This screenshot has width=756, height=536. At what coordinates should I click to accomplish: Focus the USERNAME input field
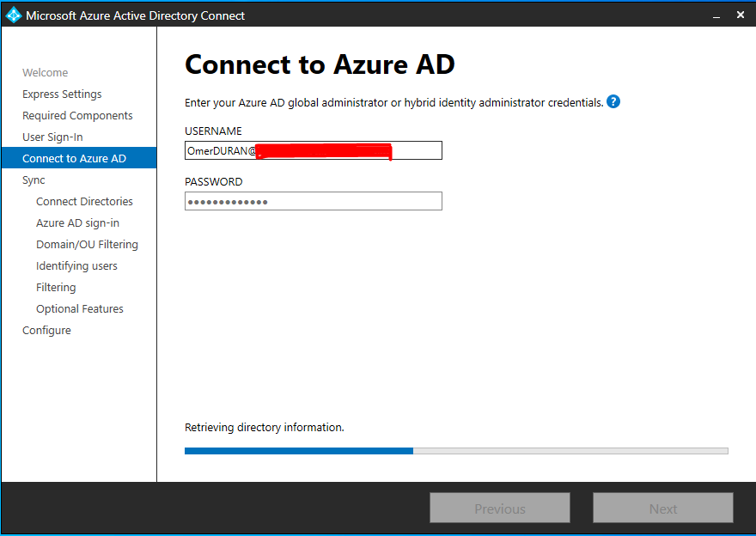coord(314,150)
